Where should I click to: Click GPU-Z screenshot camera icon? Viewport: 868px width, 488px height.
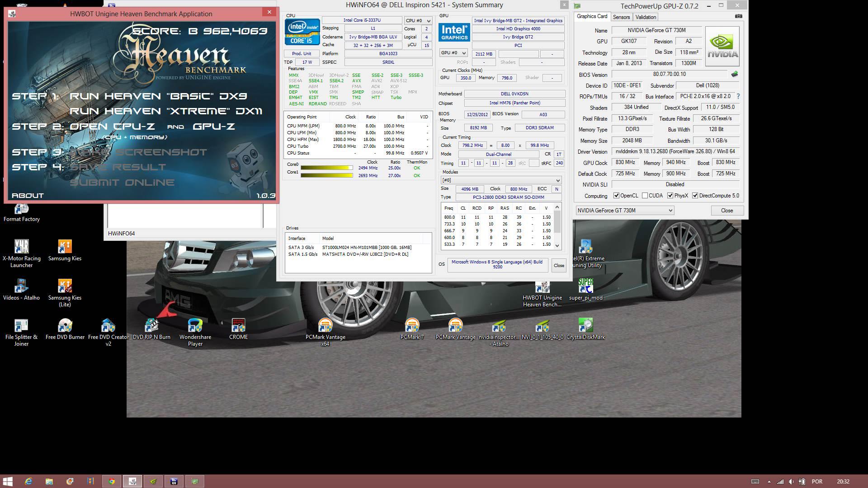point(738,16)
